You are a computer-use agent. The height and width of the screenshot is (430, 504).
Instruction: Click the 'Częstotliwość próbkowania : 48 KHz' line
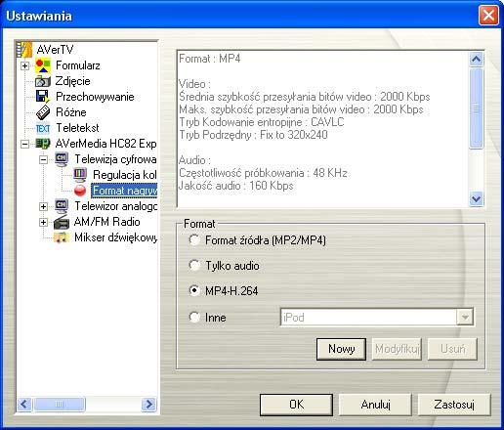pyautogui.click(x=263, y=173)
